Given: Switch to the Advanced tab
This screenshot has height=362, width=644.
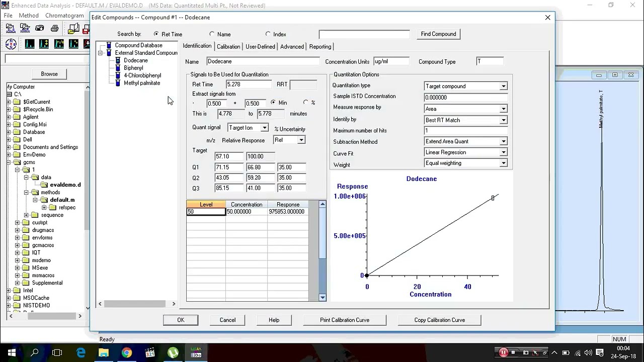Looking at the screenshot, I should pyautogui.click(x=292, y=46).
